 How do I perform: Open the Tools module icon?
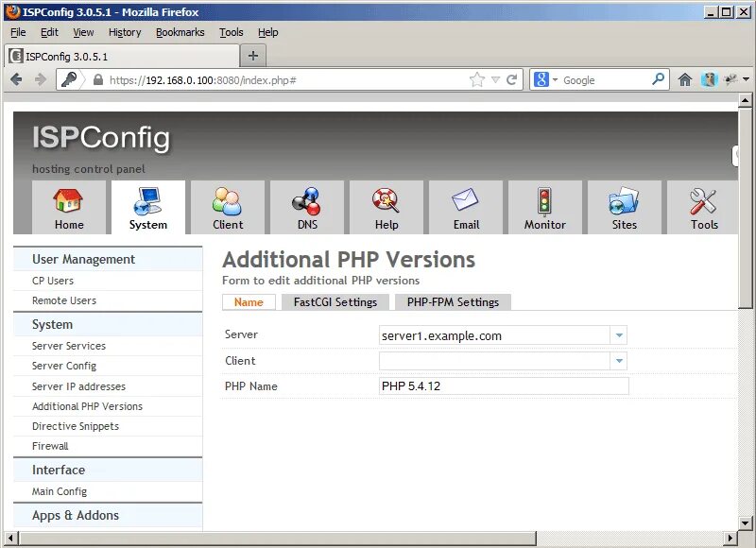(x=703, y=201)
